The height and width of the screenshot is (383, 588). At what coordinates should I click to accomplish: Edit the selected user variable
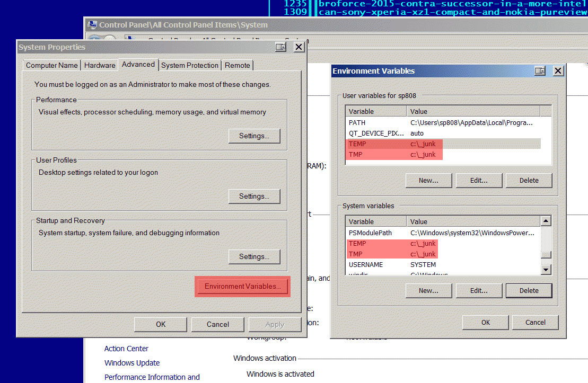pyautogui.click(x=479, y=181)
